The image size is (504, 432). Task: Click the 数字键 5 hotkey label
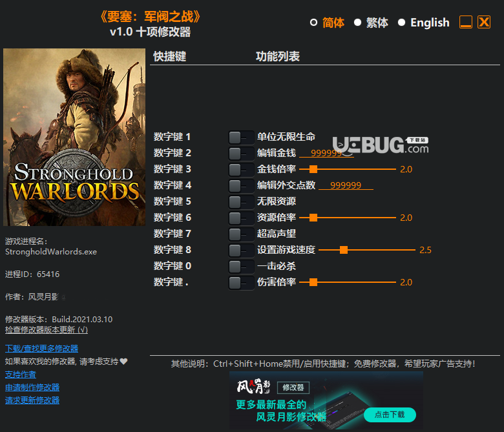pyautogui.click(x=172, y=201)
